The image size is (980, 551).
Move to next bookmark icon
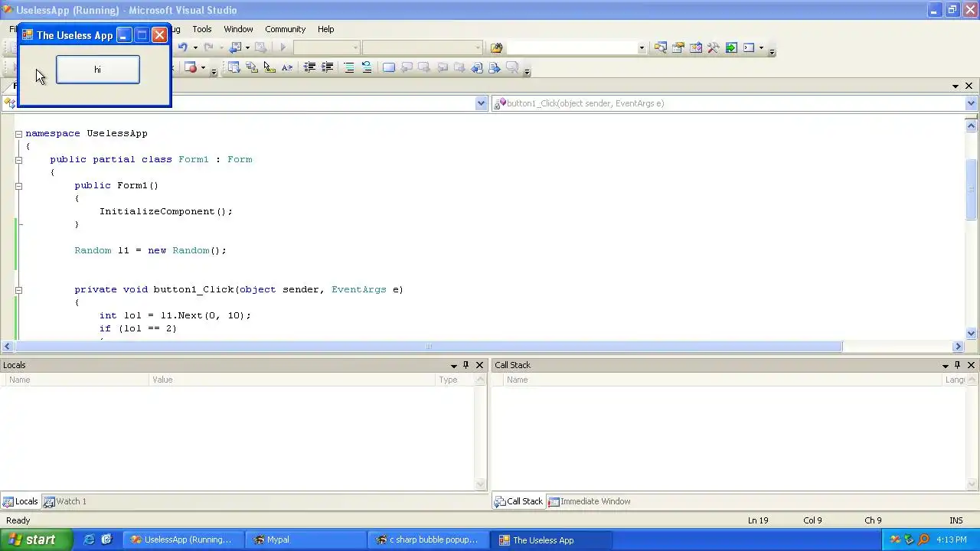pyautogui.click(x=423, y=67)
